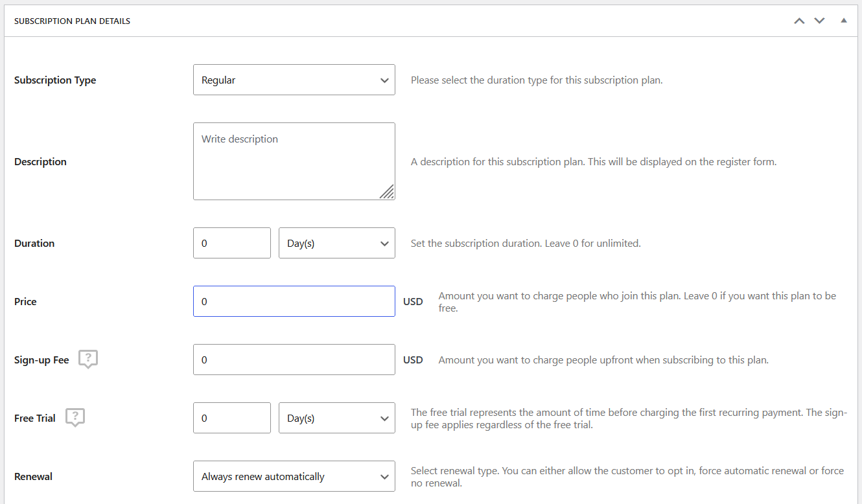Click the Subscription Type label
Viewport: 862px width, 504px height.
pos(55,80)
